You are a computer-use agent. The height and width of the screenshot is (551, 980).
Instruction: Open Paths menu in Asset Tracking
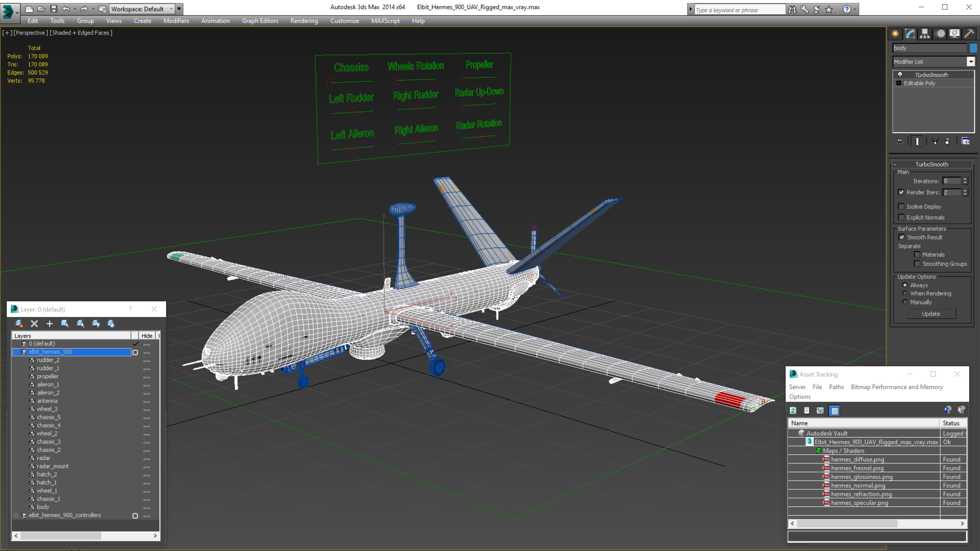coord(836,387)
